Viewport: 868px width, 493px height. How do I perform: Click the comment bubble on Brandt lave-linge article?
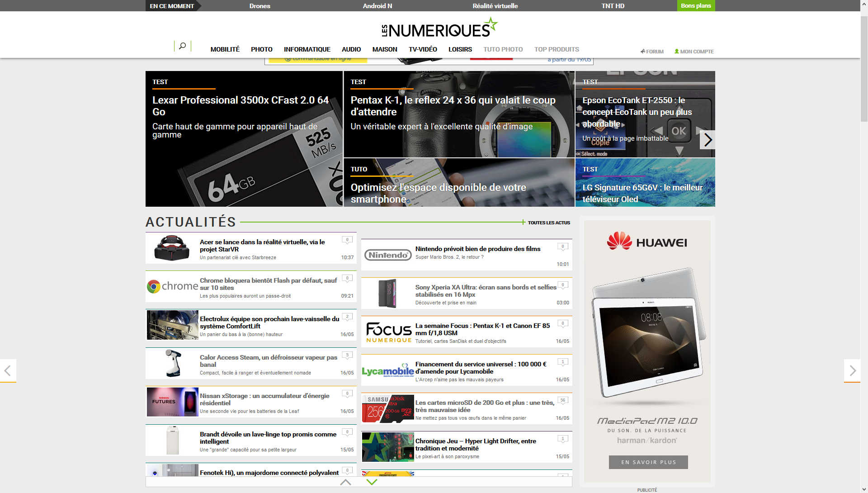(x=347, y=432)
